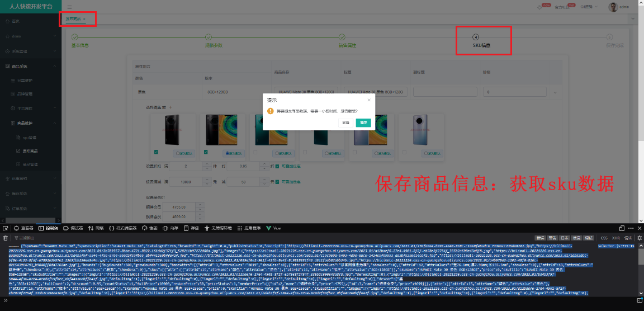
Task: Check the last silver phone image checkbox
Action: 405,152
